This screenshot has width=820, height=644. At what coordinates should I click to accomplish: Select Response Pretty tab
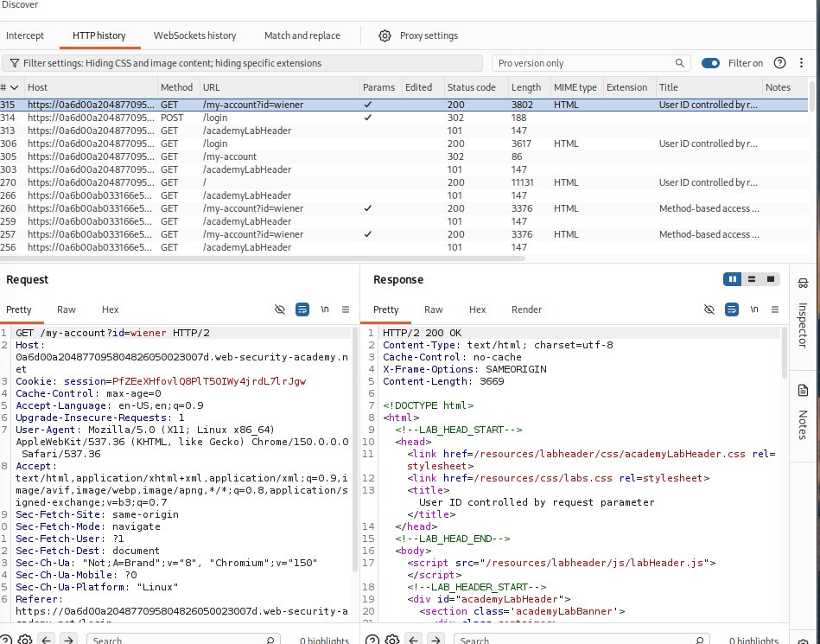pyautogui.click(x=386, y=309)
